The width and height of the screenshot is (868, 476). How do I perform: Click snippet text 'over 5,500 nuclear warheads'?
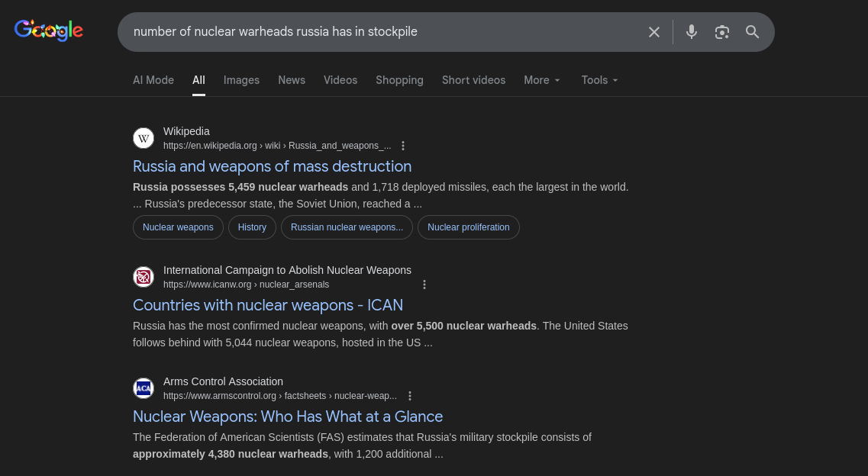(x=464, y=326)
